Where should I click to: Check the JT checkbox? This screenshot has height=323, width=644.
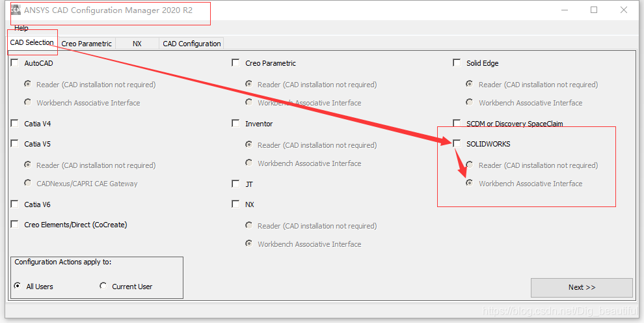pos(235,184)
